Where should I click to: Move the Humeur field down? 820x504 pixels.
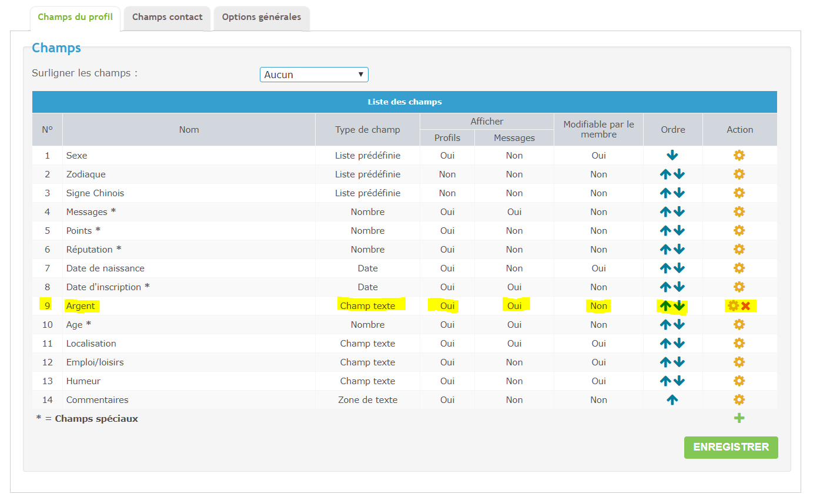(x=680, y=381)
